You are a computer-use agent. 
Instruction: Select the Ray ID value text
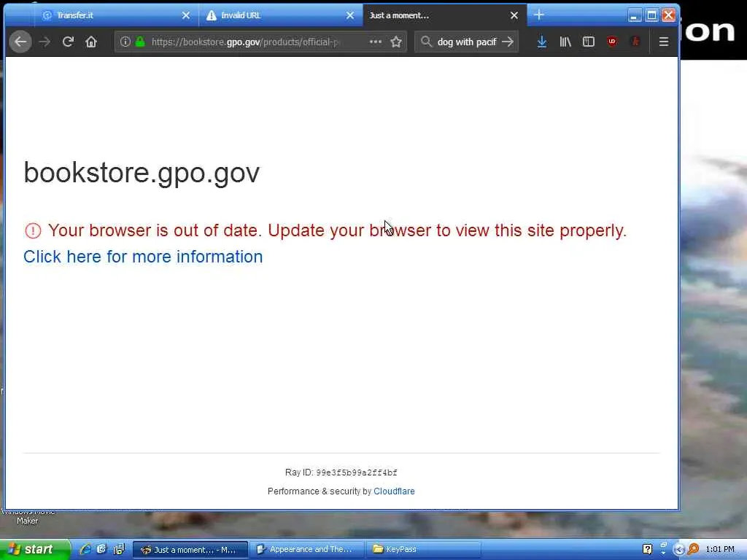tap(356, 472)
